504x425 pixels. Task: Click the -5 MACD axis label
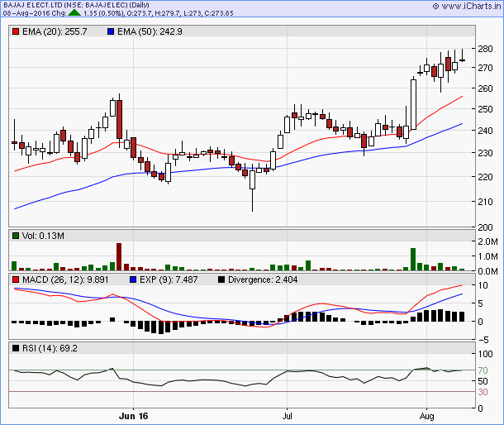483,340
